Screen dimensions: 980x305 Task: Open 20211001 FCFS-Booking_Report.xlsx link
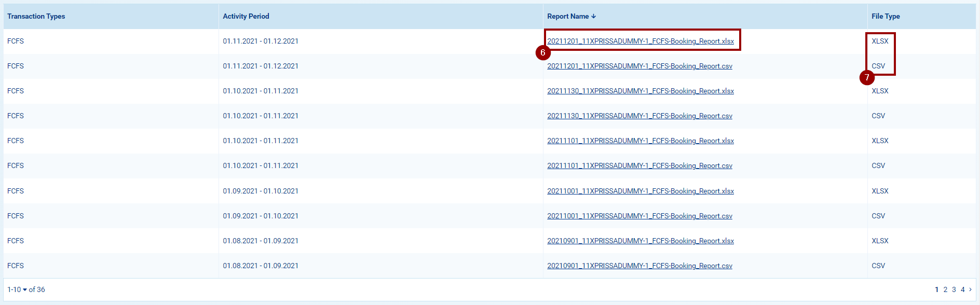tap(640, 191)
